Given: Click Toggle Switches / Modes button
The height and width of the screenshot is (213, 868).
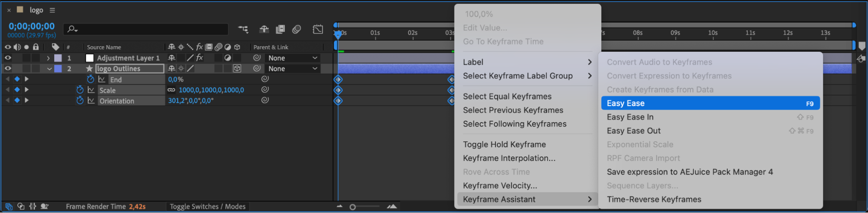Looking at the screenshot, I should point(208,206).
